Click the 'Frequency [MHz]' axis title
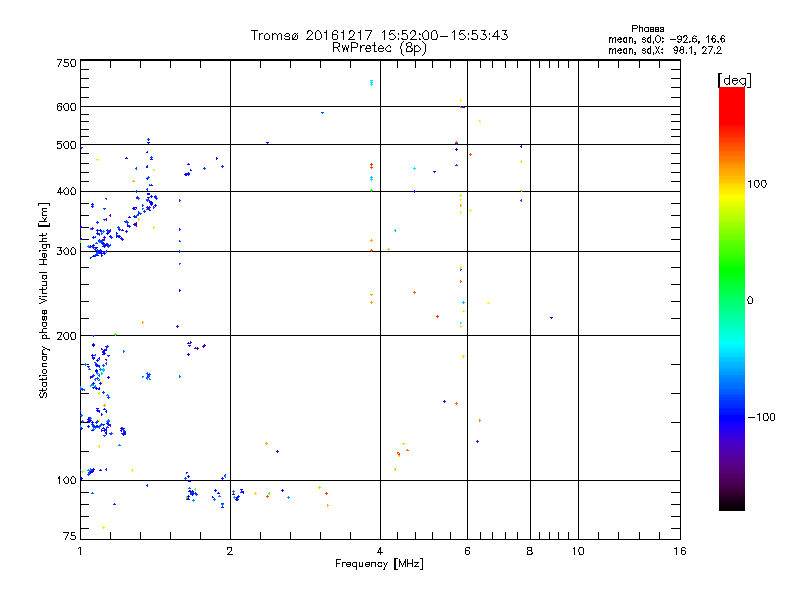 [x=379, y=564]
